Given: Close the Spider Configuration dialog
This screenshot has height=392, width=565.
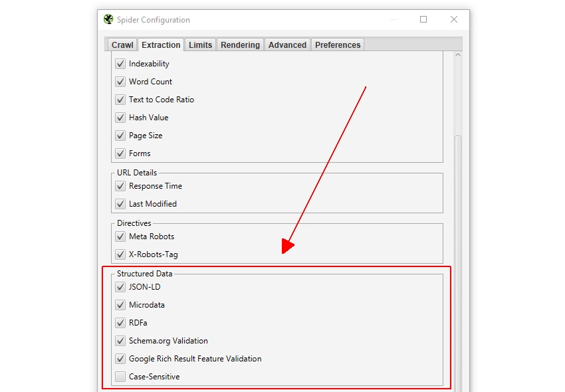Looking at the screenshot, I should click(454, 19).
